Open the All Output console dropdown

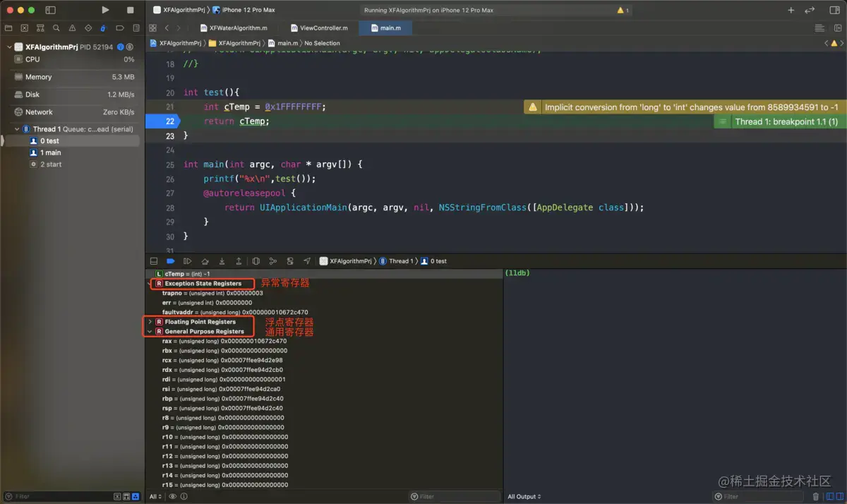point(524,496)
